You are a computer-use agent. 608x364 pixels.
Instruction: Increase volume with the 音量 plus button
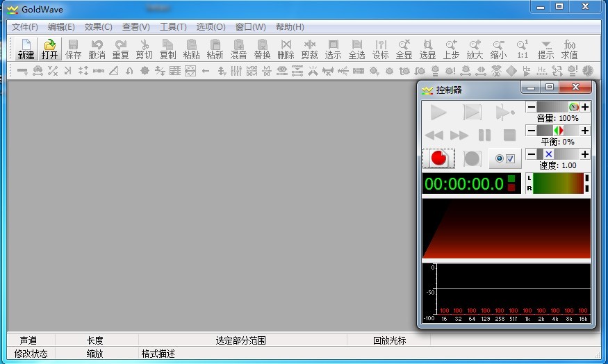click(585, 107)
